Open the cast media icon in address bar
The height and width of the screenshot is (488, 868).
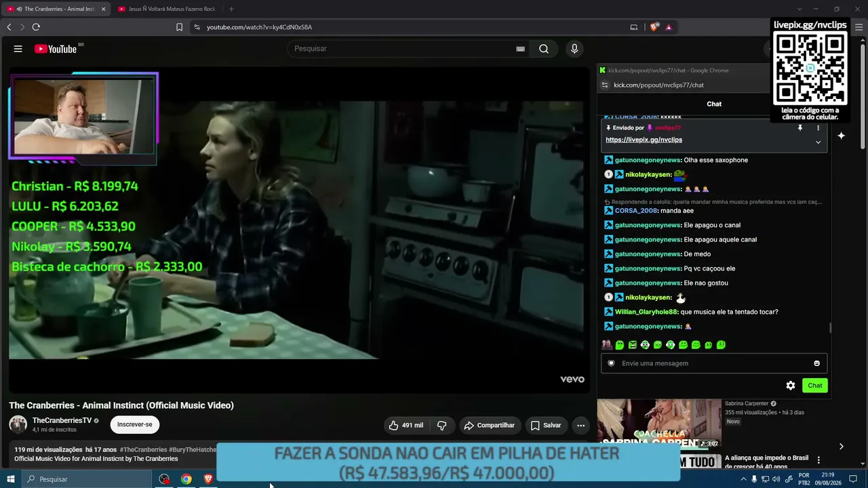click(x=634, y=27)
